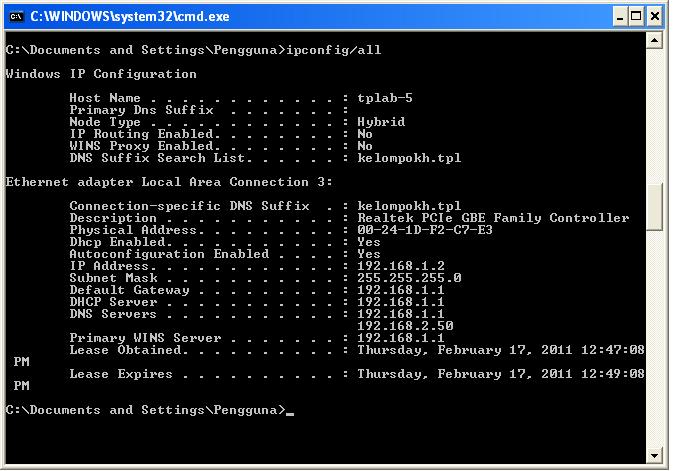Click the WINS Proxy Enabled No value

365,146
